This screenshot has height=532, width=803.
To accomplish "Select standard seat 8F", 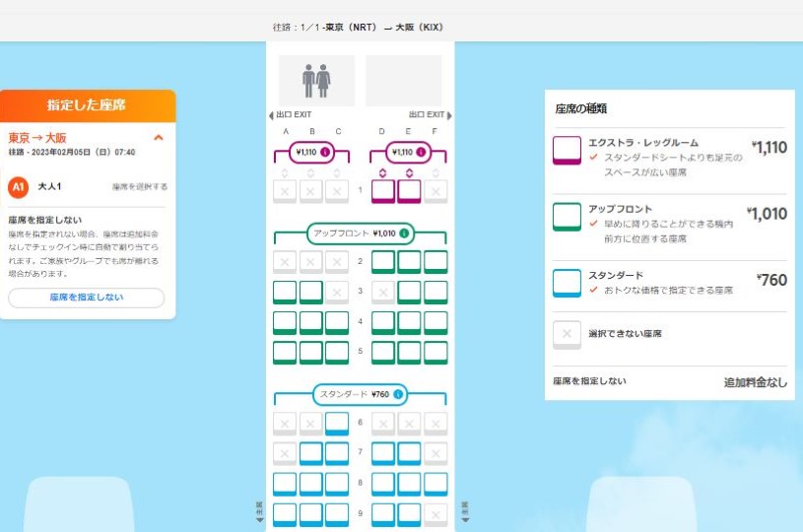I will pos(435,485).
